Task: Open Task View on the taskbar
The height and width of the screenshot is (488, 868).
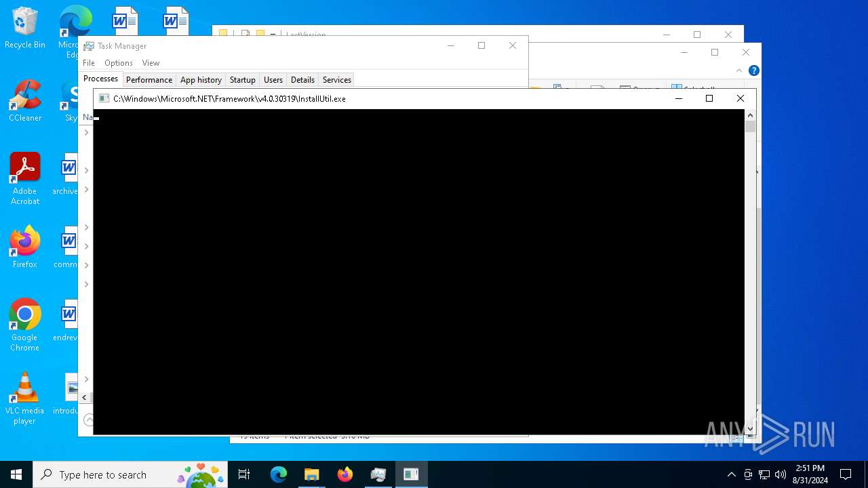Action: (x=244, y=474)
